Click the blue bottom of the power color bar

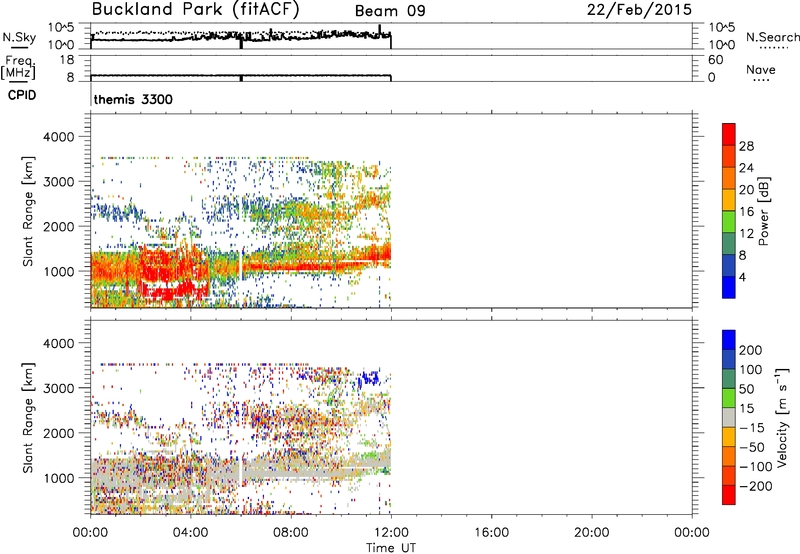tap(729, 290)
